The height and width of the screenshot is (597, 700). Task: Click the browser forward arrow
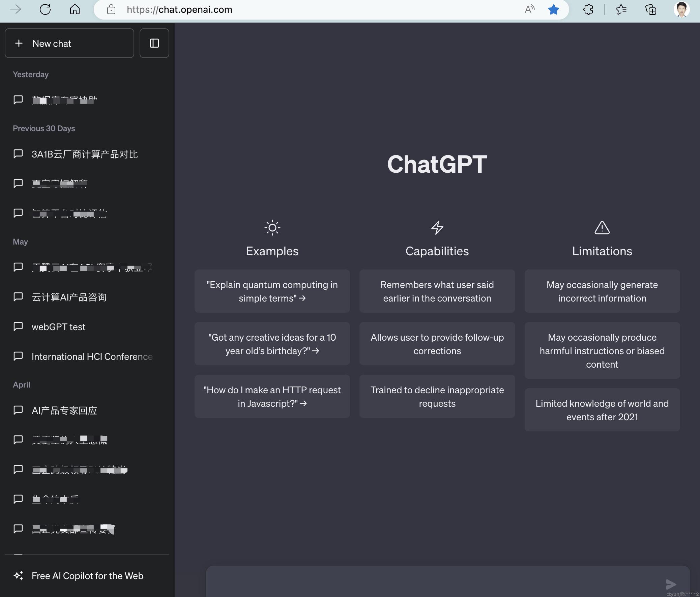(x=16, y=9)
